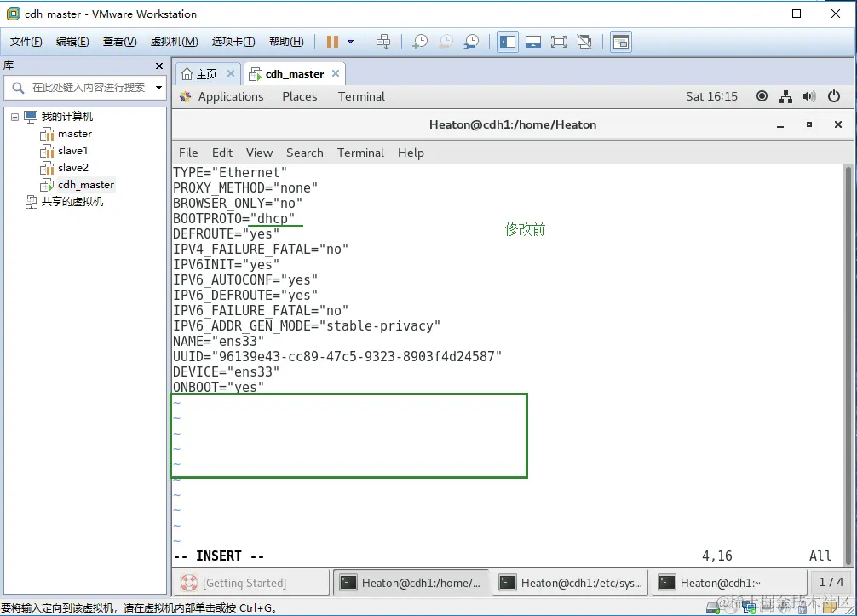Screen dimensions: 857x616
Task: Select 共享的虚拟机 tree item
Action: [65, 202]
